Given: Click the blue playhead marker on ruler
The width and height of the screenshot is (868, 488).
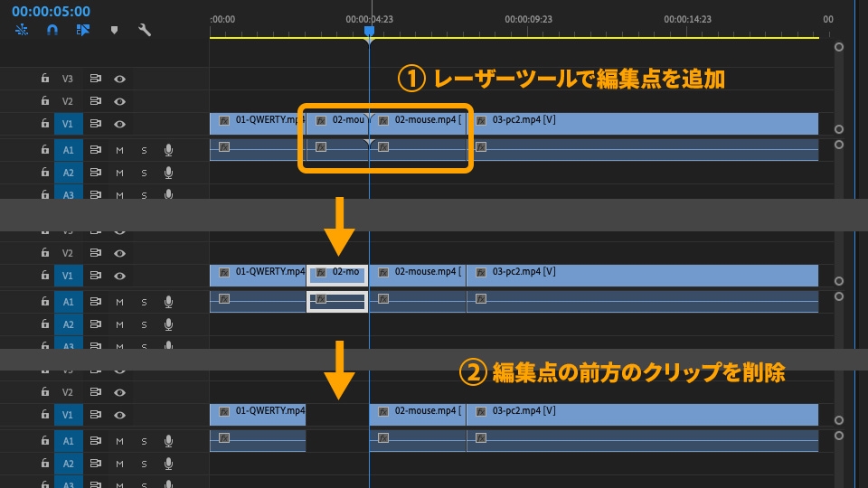Looking at the screenshot, I should [x=369, y=32].
